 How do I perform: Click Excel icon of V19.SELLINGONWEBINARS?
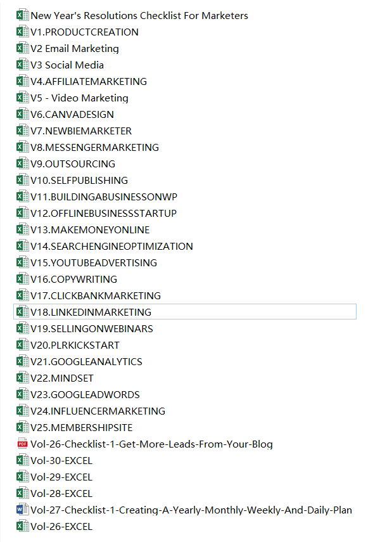click(22, 328)
